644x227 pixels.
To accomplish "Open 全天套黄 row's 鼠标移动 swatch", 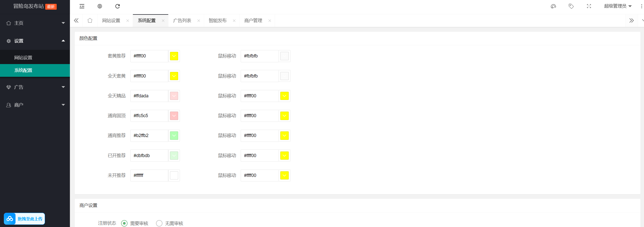I will click(x=284, y=76).
